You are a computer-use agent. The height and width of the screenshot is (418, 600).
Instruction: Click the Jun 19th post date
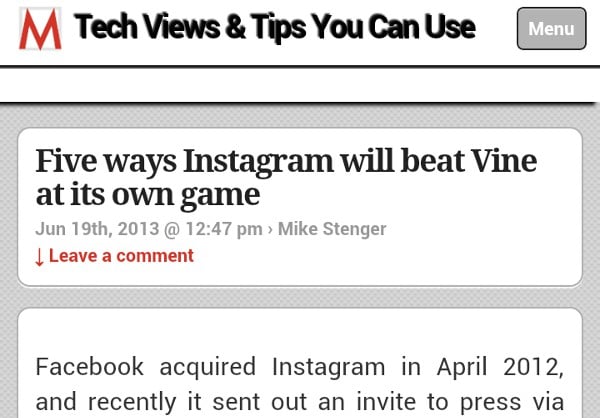point(72,229)
